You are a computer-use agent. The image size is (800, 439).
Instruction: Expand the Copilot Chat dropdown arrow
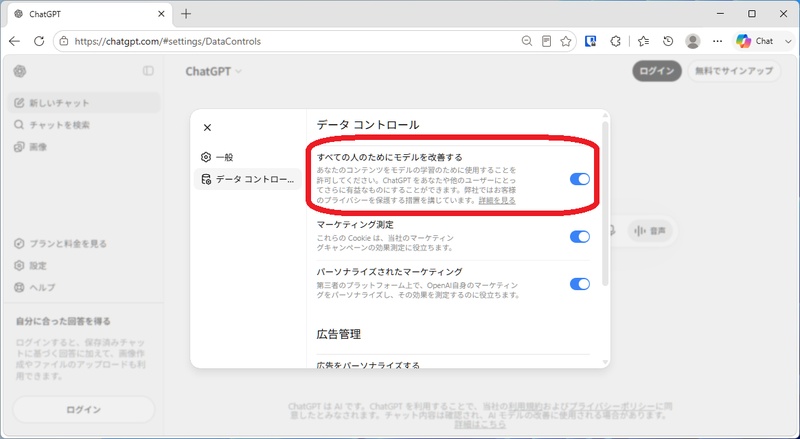[x=788, y=41]
